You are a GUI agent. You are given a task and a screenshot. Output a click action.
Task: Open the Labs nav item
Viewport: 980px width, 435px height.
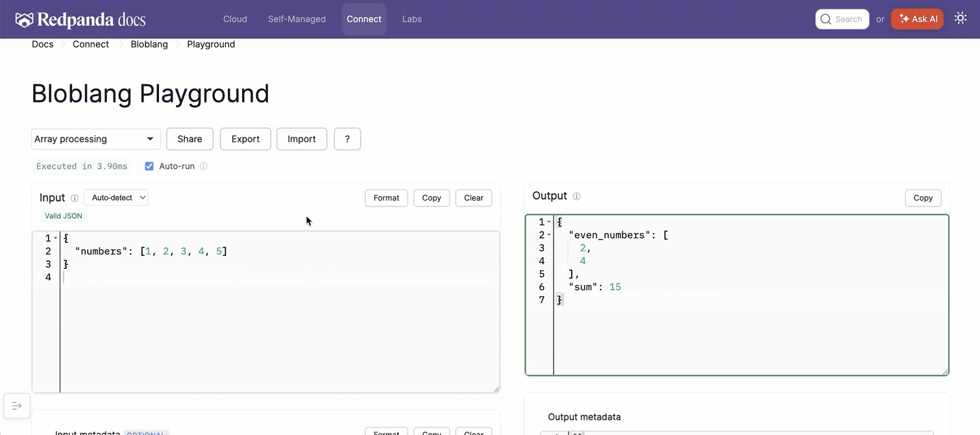click(412, 19)
